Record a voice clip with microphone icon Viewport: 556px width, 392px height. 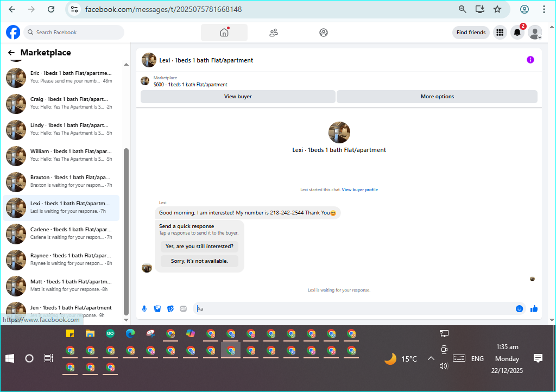pyautogui.click(x=144, y=309)
